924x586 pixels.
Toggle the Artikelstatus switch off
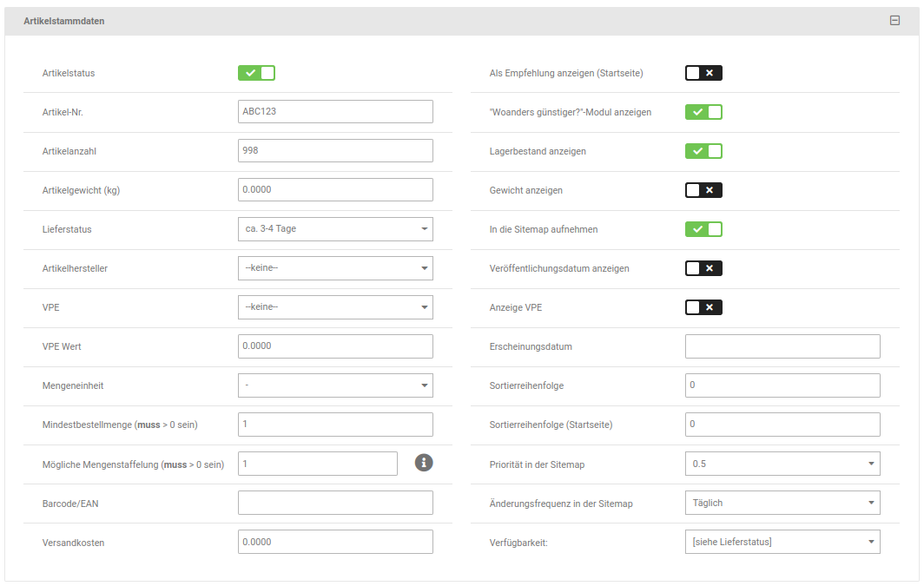point(256,73)
